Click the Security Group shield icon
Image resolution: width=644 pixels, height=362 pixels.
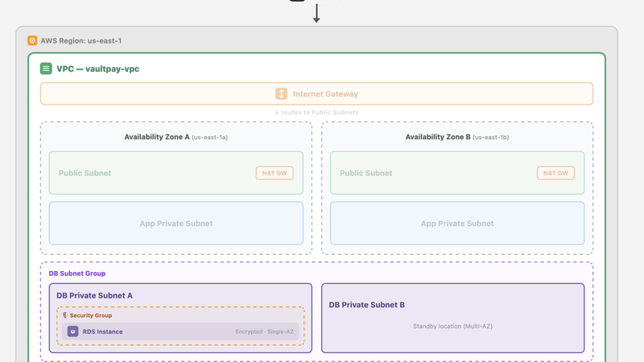pyautogui.click(x=65, y=315)
